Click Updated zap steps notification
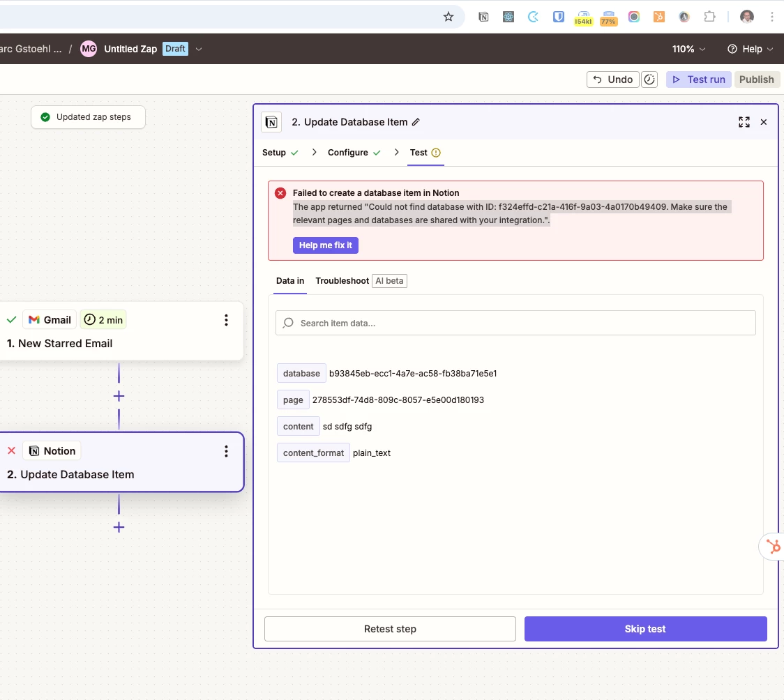This screenshot has height=700, width=784. [88, 117]
